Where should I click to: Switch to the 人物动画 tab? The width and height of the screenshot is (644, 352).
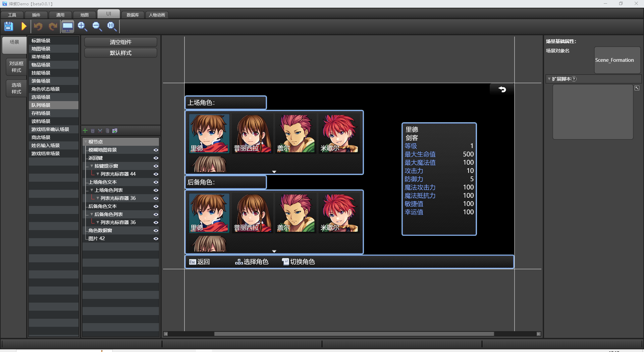pos(157,15)
